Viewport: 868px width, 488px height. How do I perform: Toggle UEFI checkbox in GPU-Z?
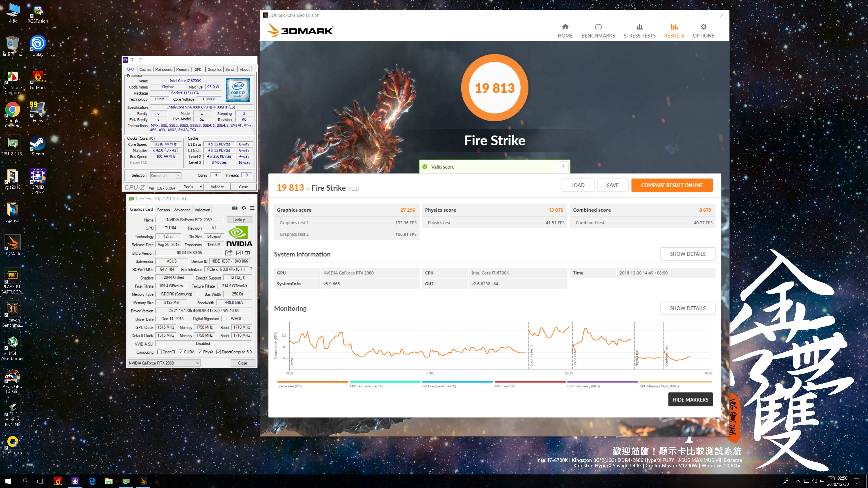238,253
